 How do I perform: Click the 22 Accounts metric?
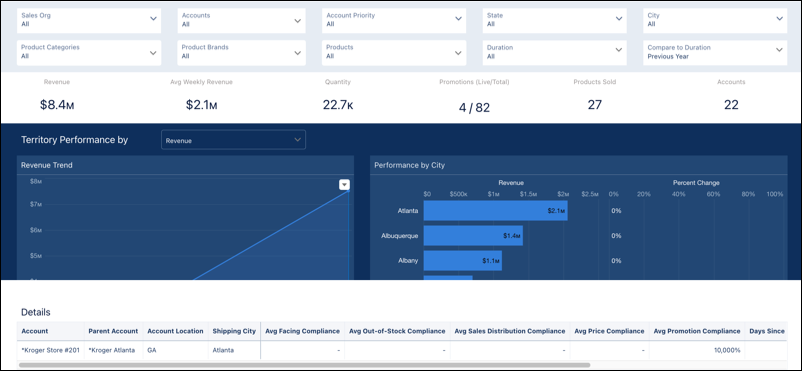[731, 105]
